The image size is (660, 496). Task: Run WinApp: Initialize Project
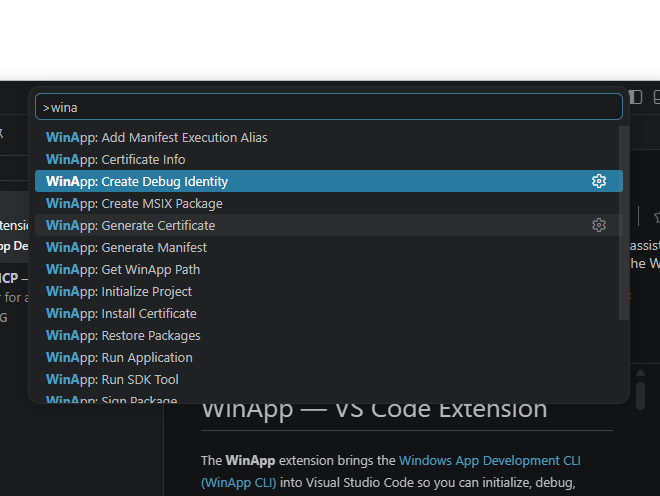[x=329, y=291]
